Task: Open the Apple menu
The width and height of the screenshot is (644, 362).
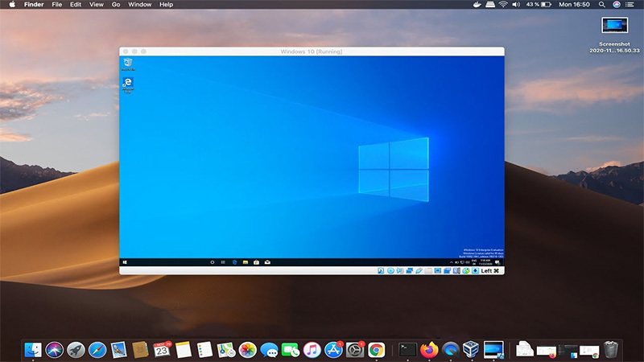Action: (x=12, y=5)
